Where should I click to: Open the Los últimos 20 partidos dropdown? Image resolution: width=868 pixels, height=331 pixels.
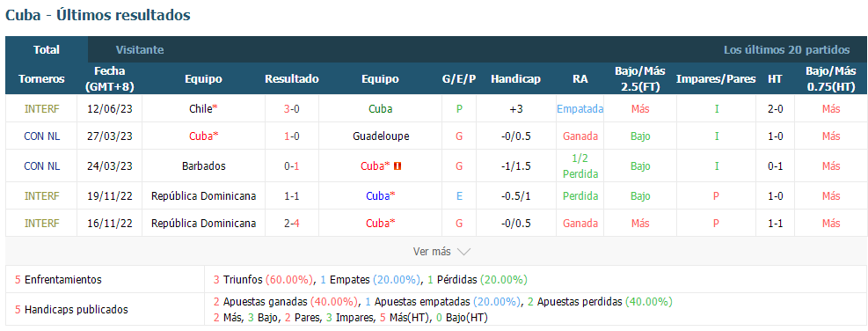[x=786, y=50]
